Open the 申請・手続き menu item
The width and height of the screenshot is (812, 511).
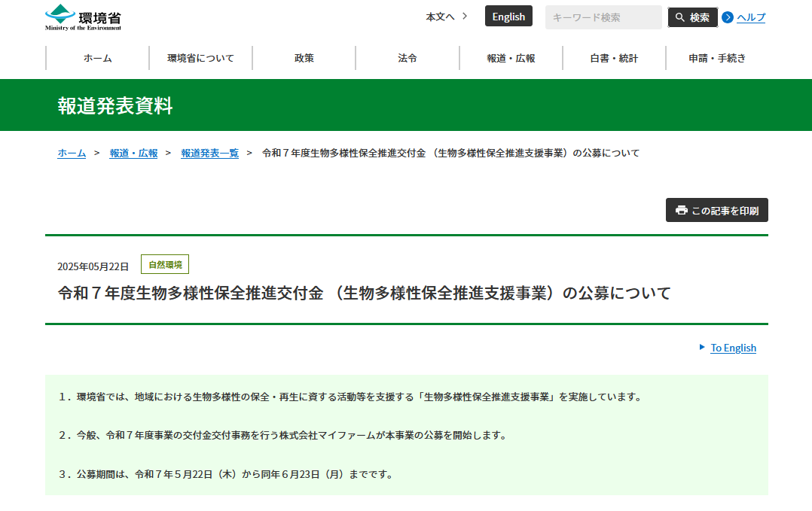(716, 58)
